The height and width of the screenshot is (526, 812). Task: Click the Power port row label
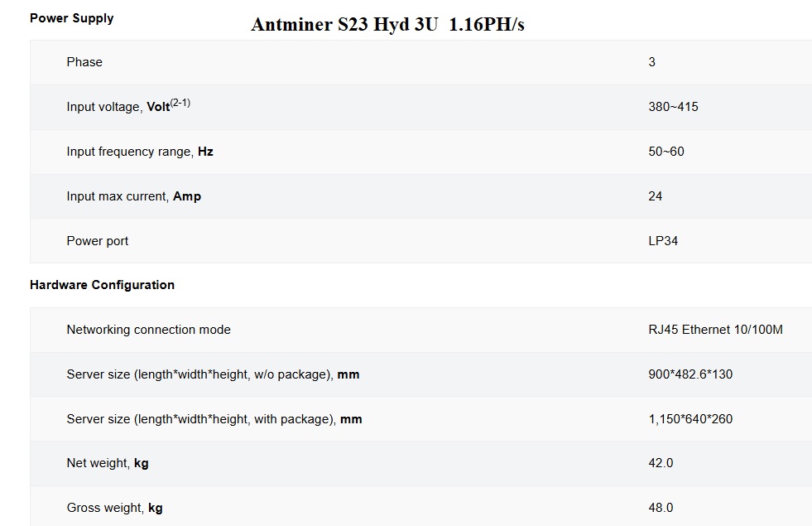[x=98, y=241]
